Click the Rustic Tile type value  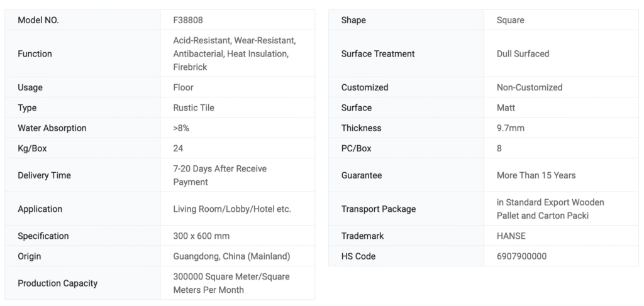(194, 108)
